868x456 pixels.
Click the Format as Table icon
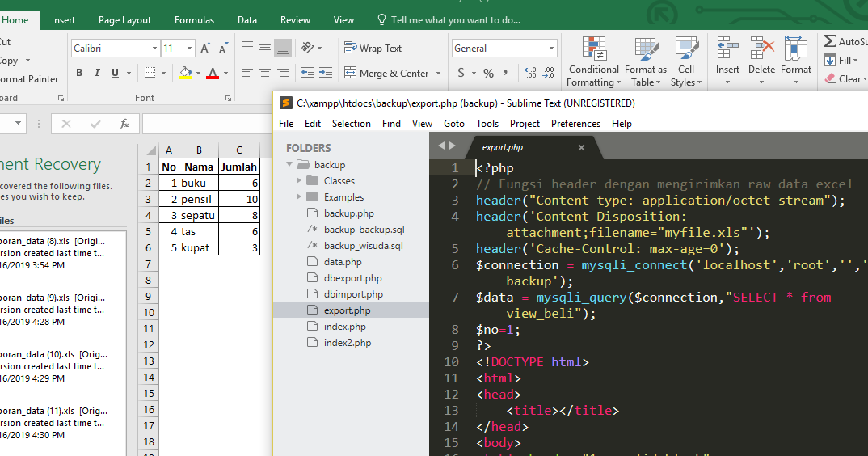pyautogui.click(x=645, y=49)
